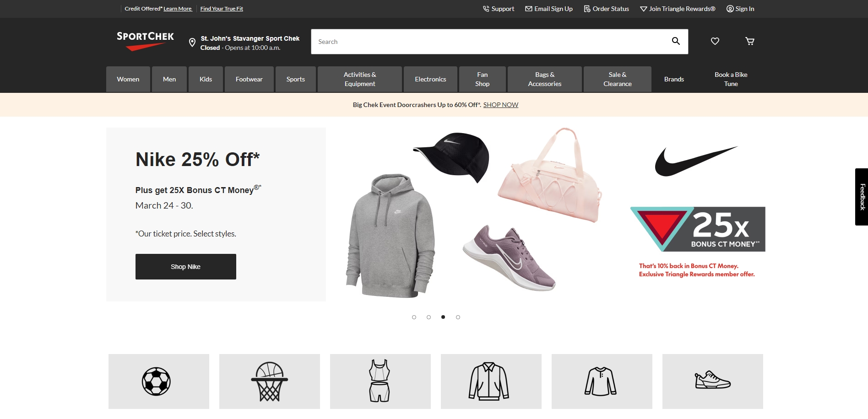Open the Sports menu
Image resolution: width=868 pixels, height=419 pixels.
(296, 79)
